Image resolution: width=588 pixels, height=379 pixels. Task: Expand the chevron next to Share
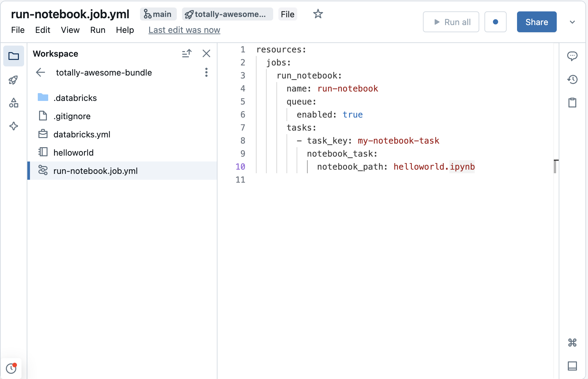(572, 22)
